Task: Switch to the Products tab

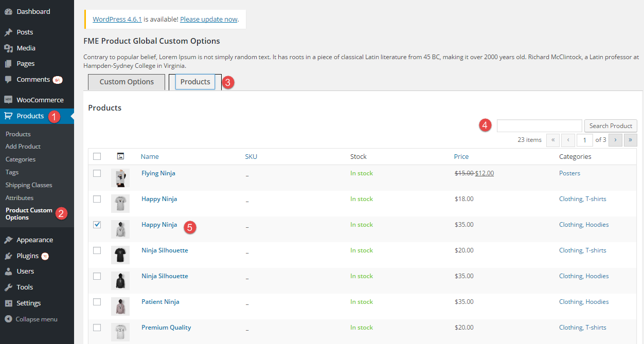Action: tap(195, 82)
